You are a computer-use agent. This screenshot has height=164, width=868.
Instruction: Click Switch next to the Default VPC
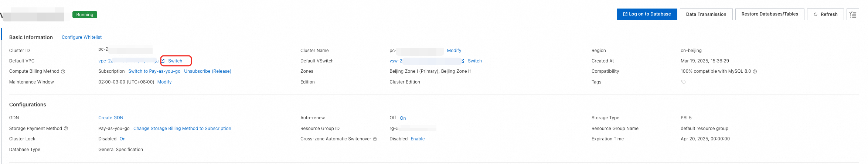tap(175, 61)
